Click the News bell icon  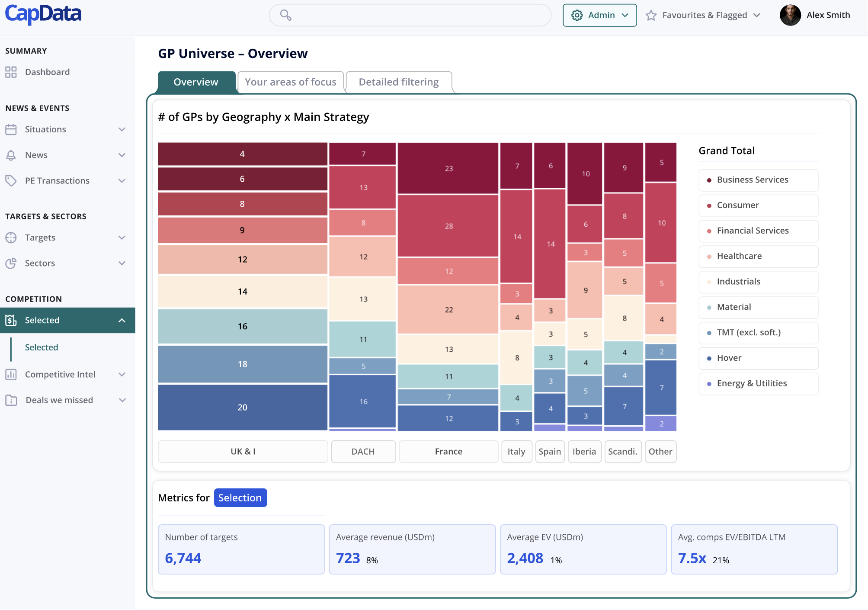point(11,155)
